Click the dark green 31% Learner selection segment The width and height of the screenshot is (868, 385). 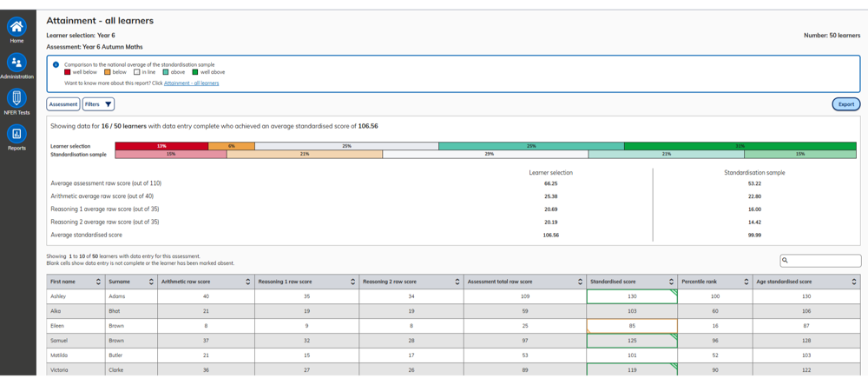(x=740, y=146)
